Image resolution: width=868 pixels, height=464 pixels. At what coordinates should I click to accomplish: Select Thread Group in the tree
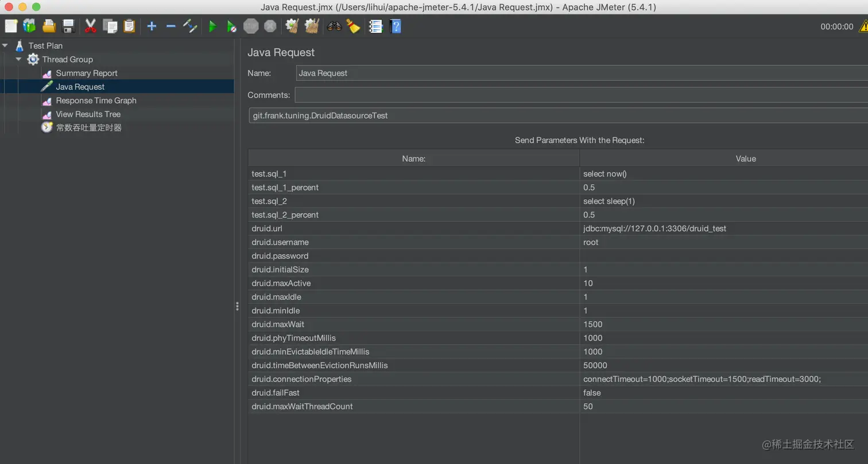click(x=67, y=59)
